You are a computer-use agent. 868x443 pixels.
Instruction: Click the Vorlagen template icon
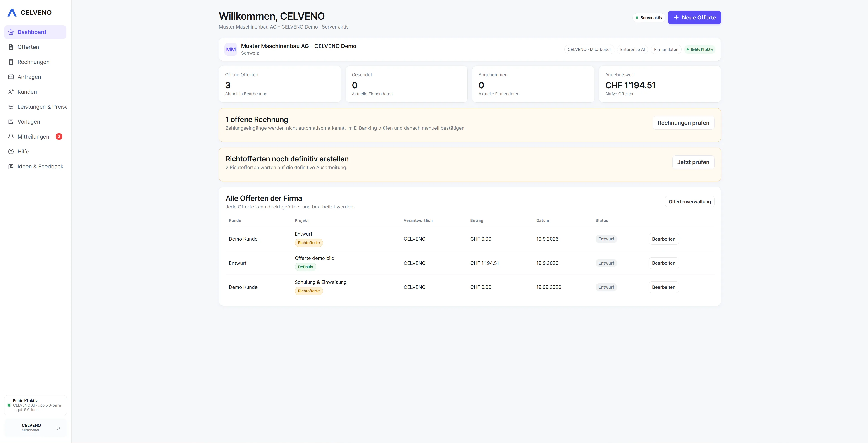pos(11,122)
